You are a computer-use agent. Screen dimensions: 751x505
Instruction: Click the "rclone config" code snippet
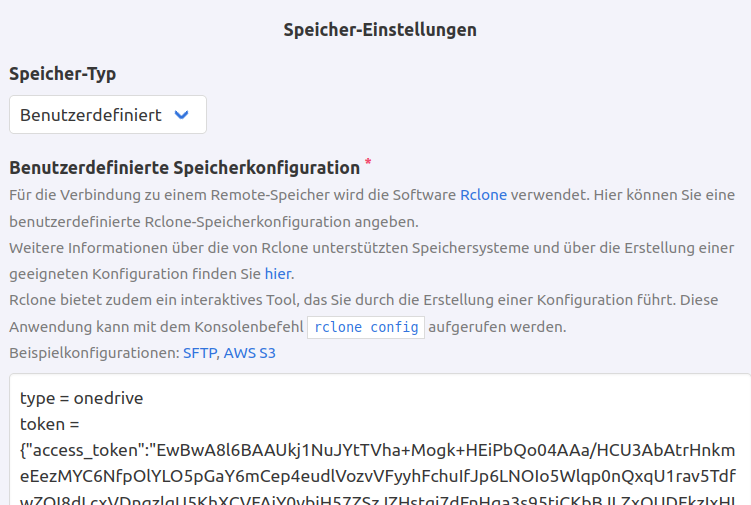(365, 327)
